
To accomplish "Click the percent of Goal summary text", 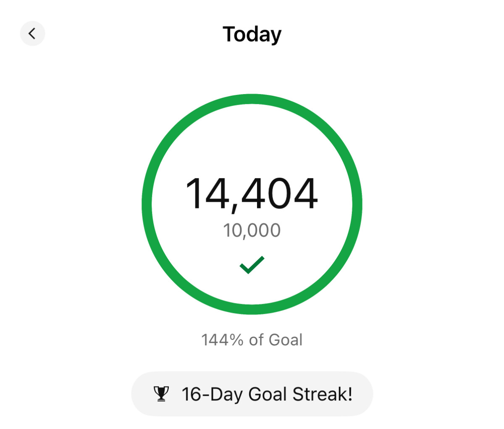I will (x=252, y=340).
